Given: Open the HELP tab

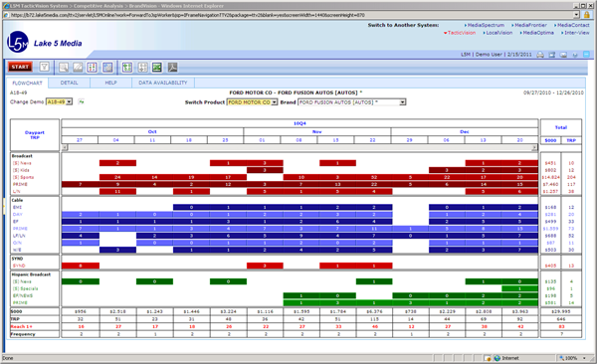Looking at the screenshot, I should coord(110,83).
